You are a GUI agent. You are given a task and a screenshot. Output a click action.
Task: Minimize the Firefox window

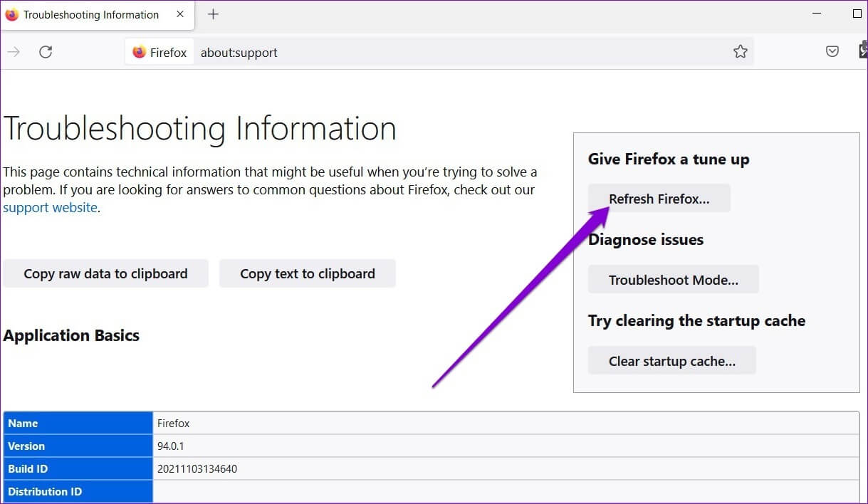pyautogui.click(x=818, y=14)
